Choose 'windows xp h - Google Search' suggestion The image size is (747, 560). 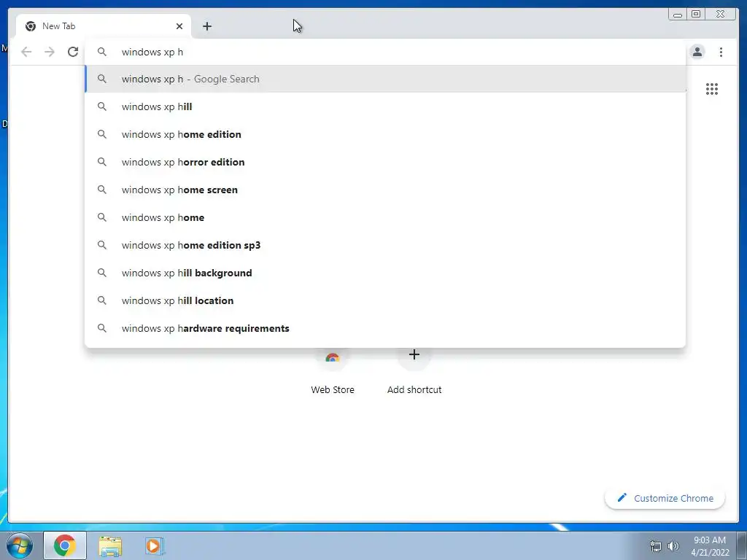[385, 79]
